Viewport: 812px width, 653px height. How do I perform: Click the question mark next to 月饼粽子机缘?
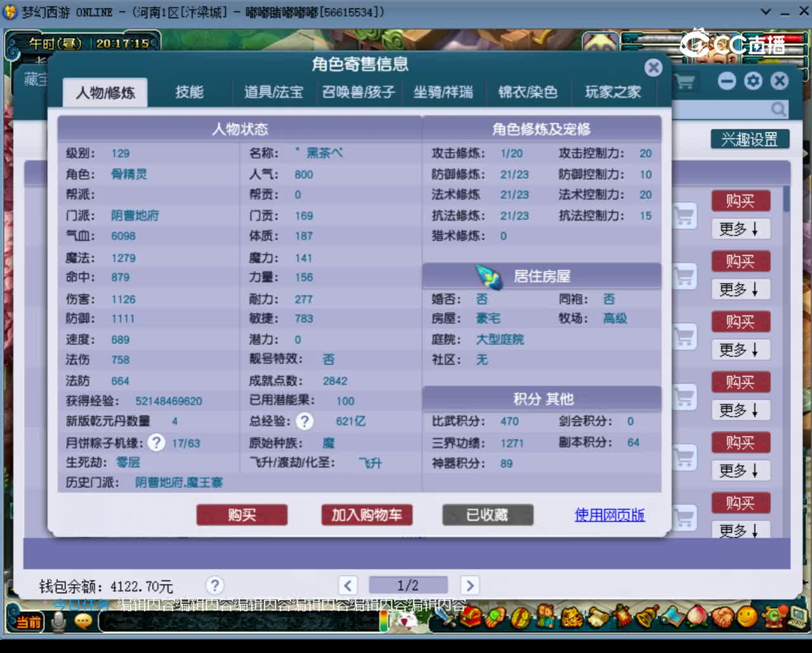156,443
